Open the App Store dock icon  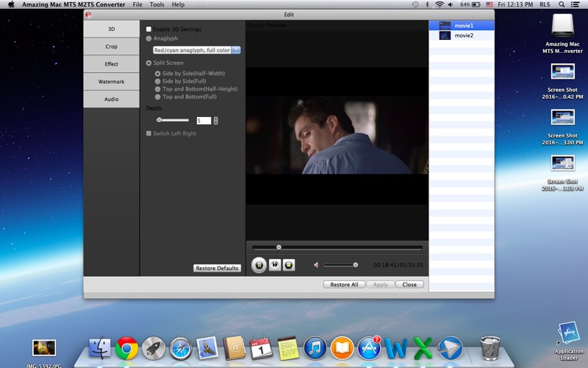tap(369, 348)
